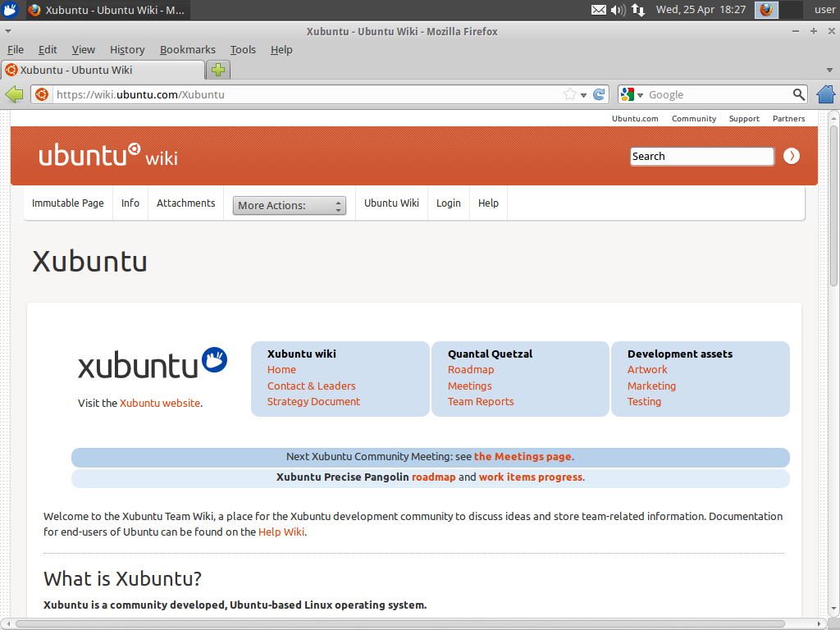Click the Home icon in toolbar

(x=825, y=94)
